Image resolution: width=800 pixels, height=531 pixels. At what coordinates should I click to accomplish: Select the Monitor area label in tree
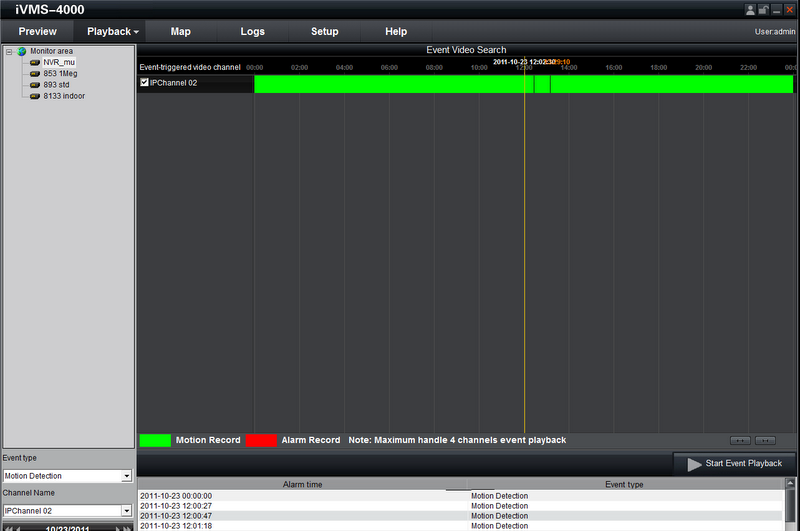[x=51, y=51]
